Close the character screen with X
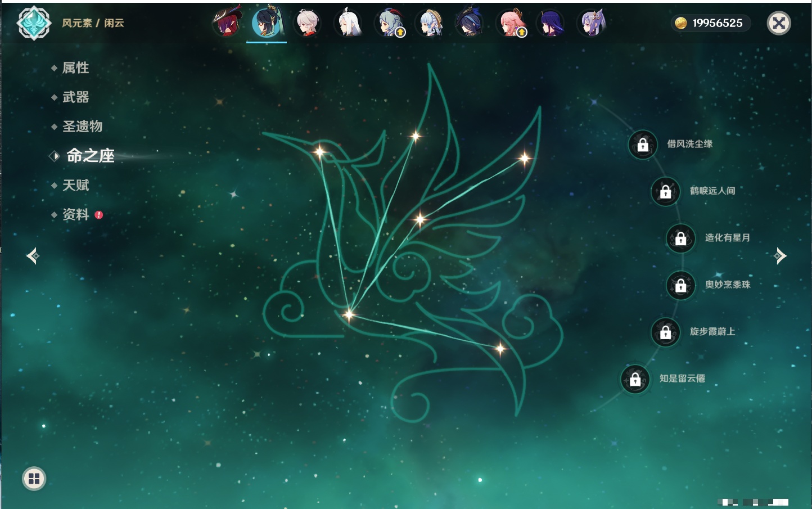The image size is (812, 509). [x=779, y=23]
